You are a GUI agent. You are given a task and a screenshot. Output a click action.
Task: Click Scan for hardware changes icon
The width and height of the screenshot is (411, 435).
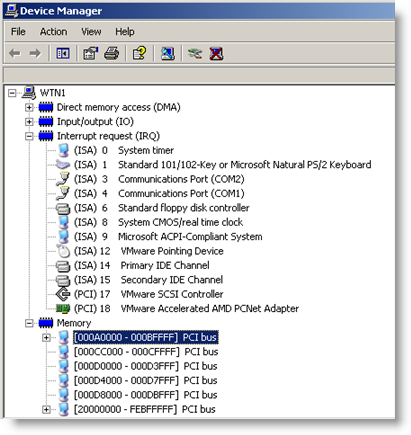coord(168,53)
